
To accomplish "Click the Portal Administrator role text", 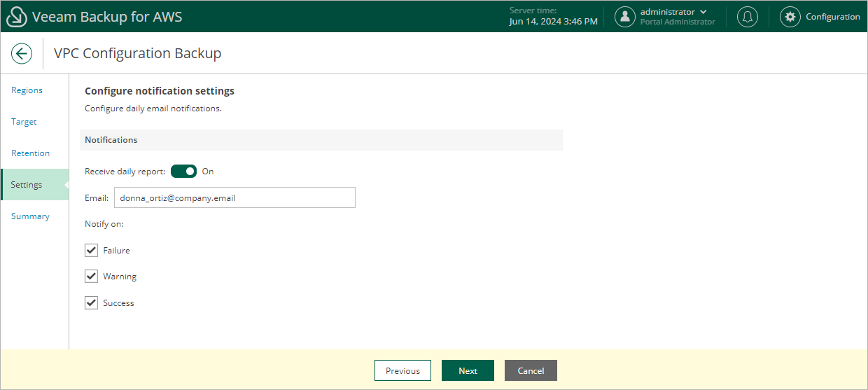I will pyautogui.click(x=678, y=22).
